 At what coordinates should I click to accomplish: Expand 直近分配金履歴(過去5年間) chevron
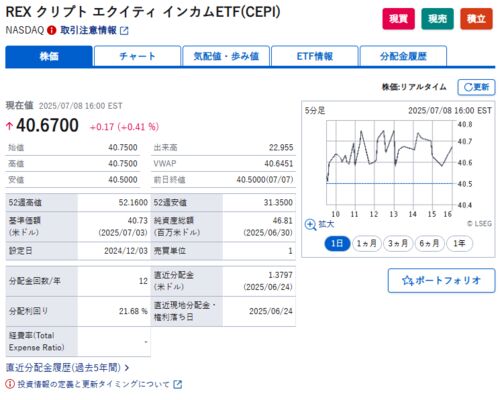point(127,368)
